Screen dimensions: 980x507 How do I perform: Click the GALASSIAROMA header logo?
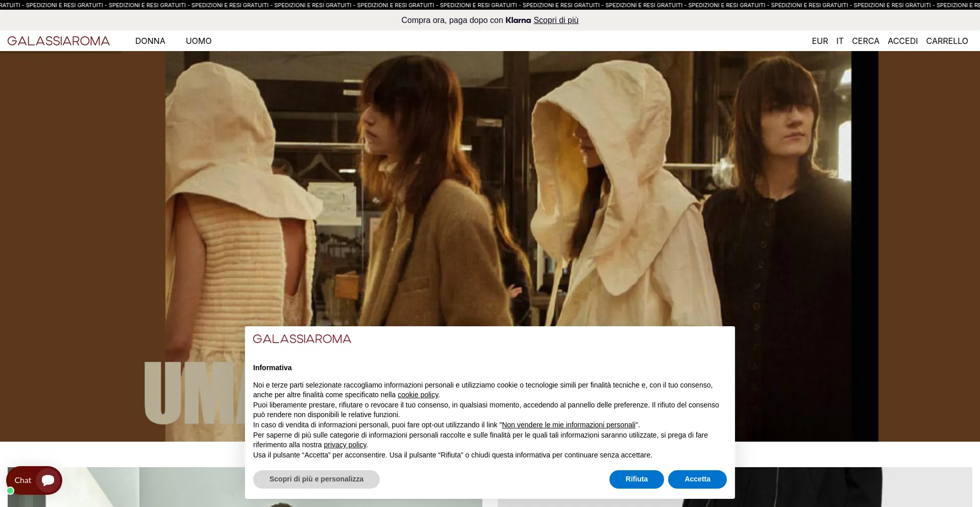[59, 41]
